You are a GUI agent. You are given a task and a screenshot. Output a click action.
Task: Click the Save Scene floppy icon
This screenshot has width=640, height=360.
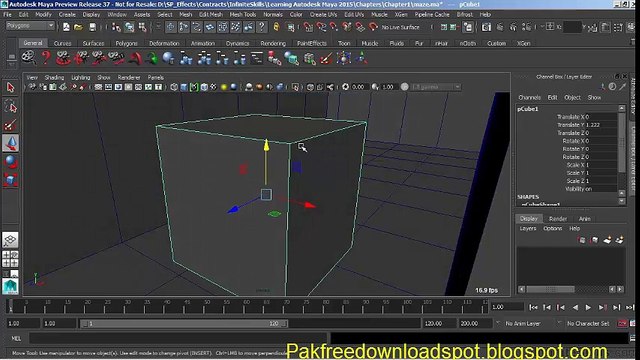tap(93, 27)
